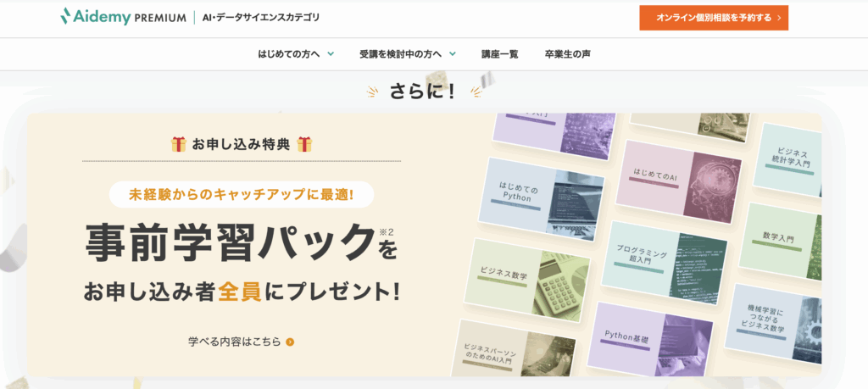Click the right gift box icon
Image resolution: width=868 pixels, height=389 pixels.
(304, 144)
